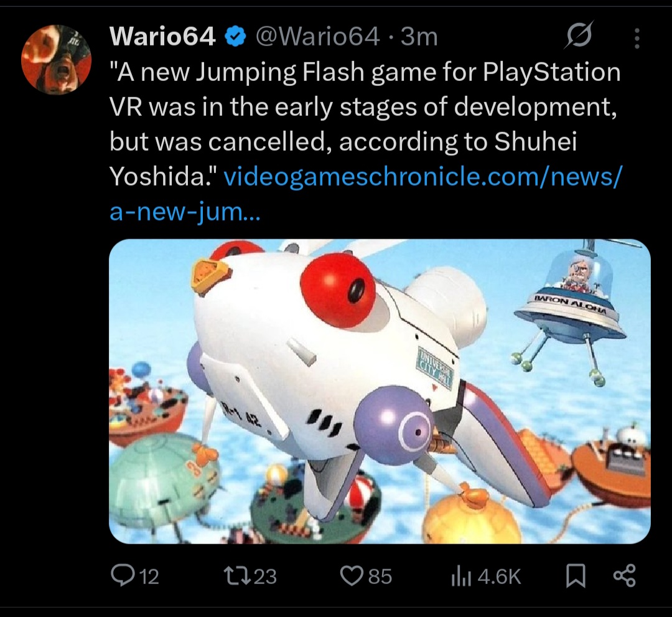672x617 pixels.
Task: Click the repost count 23
Action: point(265,577)
